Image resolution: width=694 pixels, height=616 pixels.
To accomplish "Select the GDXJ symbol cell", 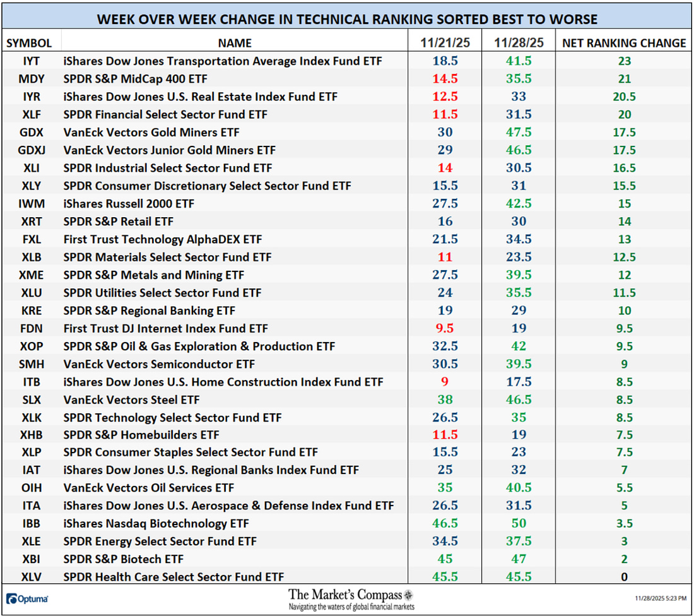I will [x=32, y=150].
